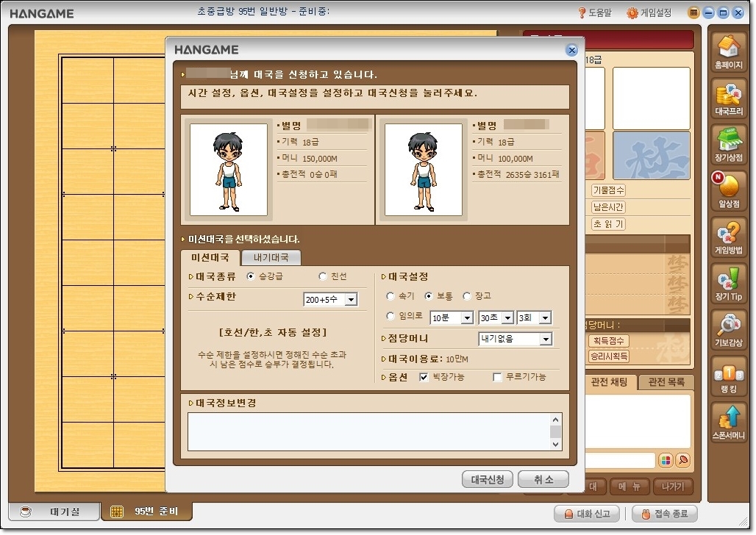Viewport: 756px width, 535px height.
Task: Close the match request dialog
Action: click(x=571, y=50)
